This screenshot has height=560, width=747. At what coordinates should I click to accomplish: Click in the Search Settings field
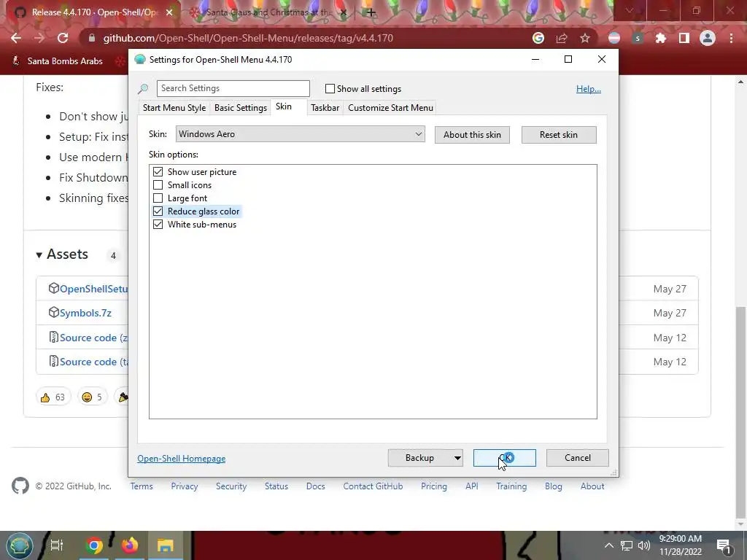tap(233, 88)
